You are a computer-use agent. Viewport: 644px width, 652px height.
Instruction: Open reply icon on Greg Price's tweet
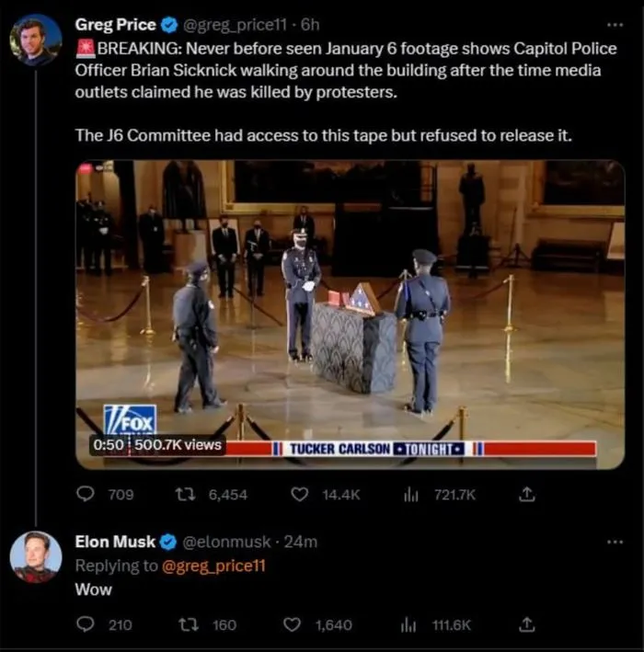pos(86,495)
